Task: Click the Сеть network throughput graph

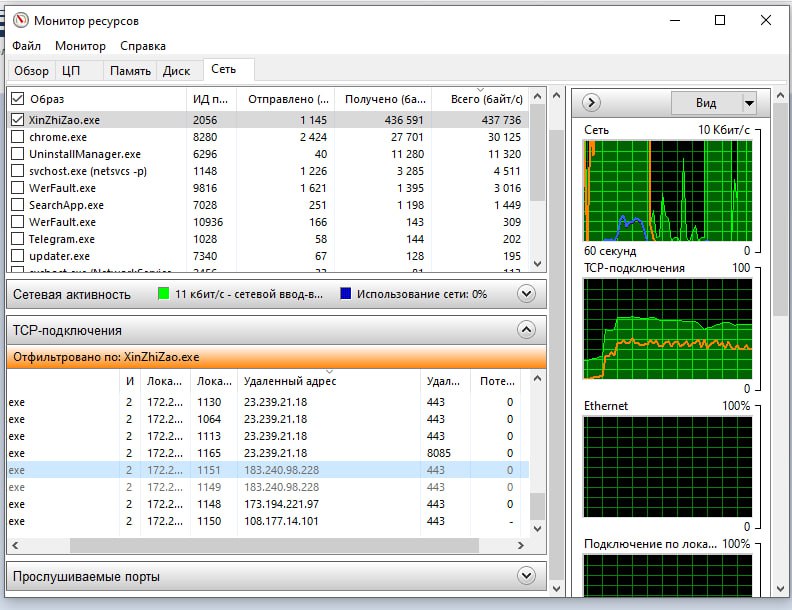Action: pyautogui.click(x=668, y=191)
